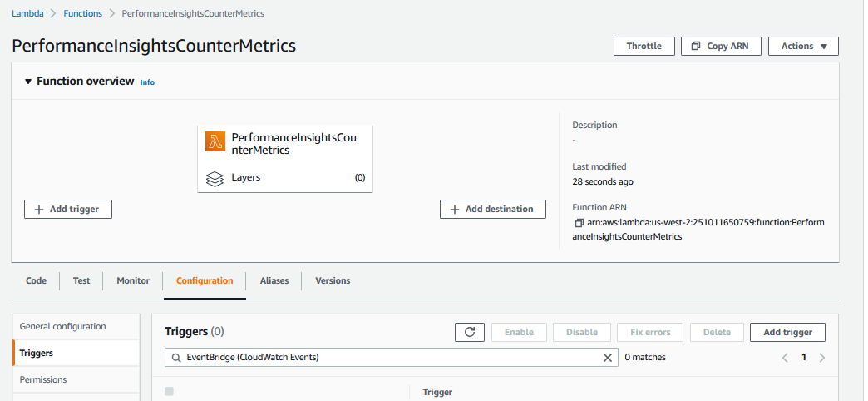
Task: Click the Add destination button
Action: (x=493, y=210)
